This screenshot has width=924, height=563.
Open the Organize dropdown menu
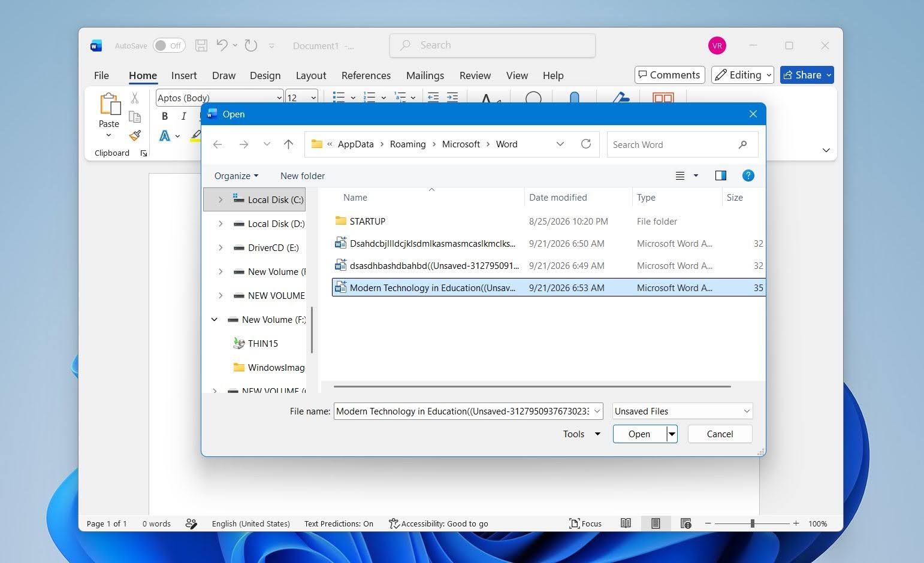click(237, 175)
